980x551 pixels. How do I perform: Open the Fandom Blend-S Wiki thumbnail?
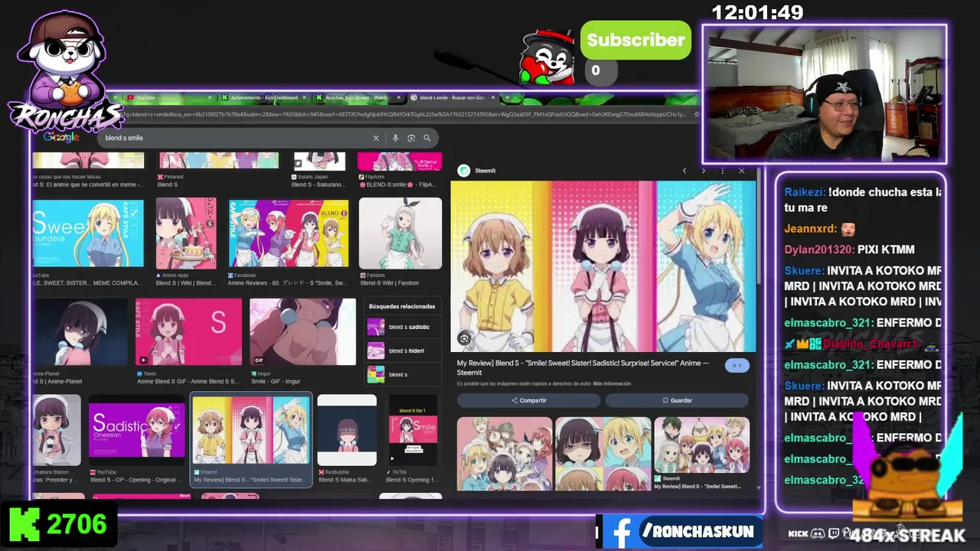coord(400,233)
